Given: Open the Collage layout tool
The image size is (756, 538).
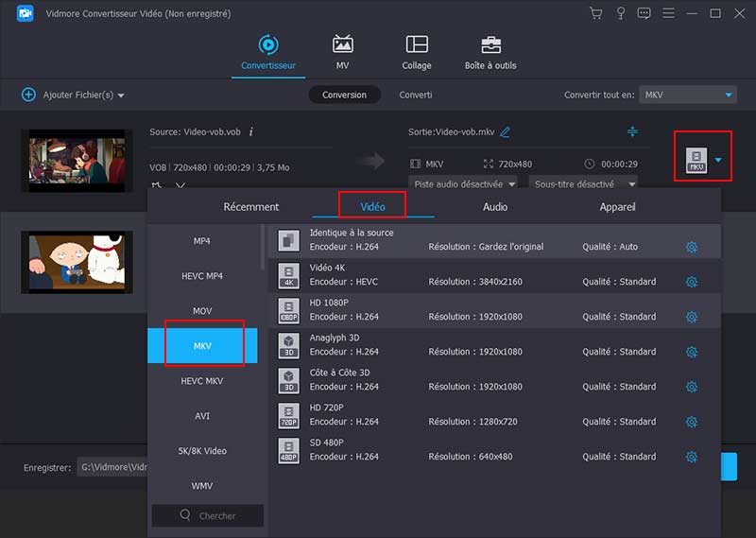Looking at the screenshot, I should point(416,45).
